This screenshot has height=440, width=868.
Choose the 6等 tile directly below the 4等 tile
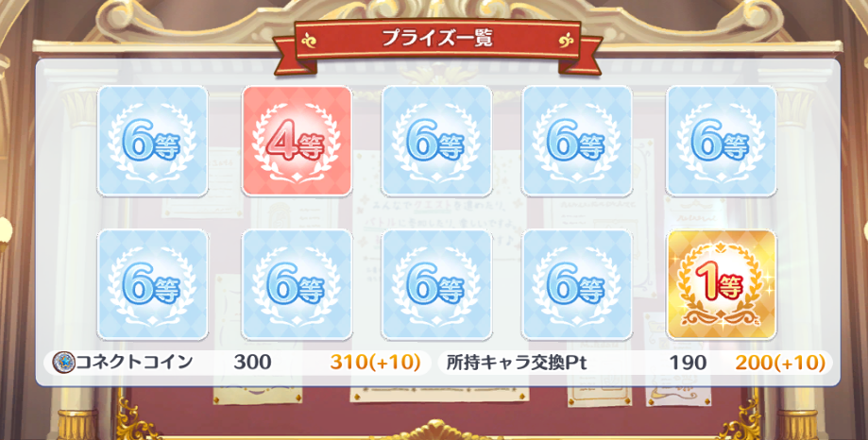coord(297,284)
